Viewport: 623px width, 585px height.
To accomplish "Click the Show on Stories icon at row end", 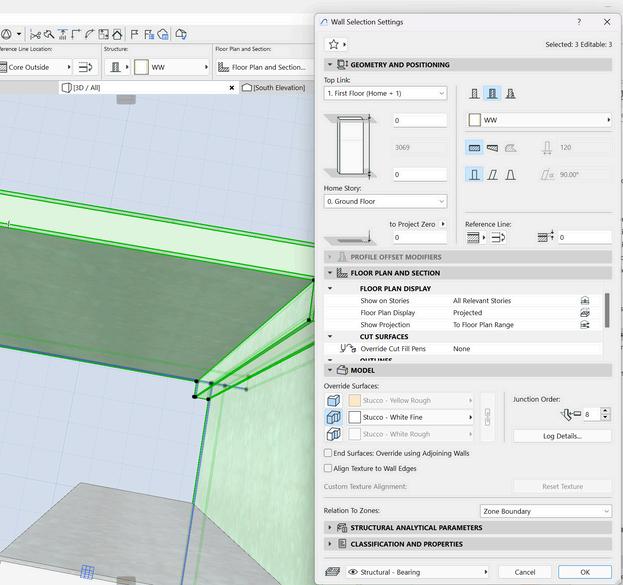I will 585,300.
